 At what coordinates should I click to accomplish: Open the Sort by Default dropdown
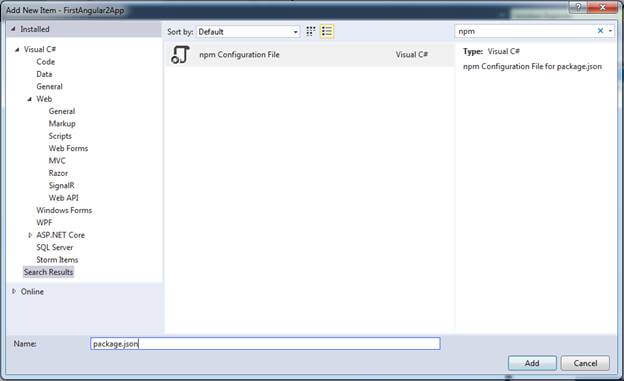coord(248,31)
